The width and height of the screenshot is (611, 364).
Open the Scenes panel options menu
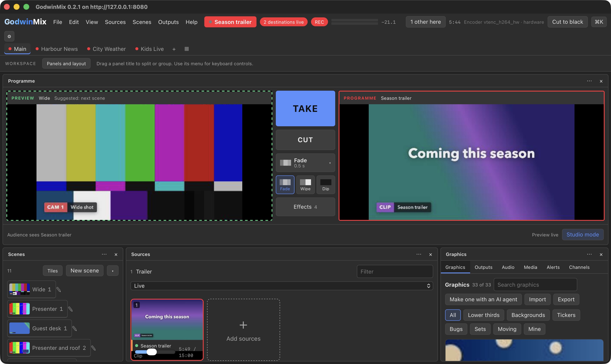[104, 254]
